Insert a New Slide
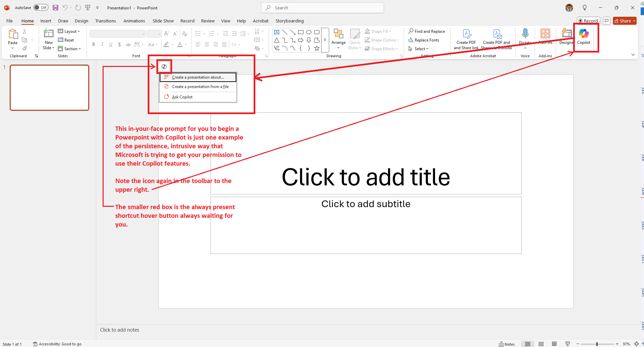 (49, 39)
